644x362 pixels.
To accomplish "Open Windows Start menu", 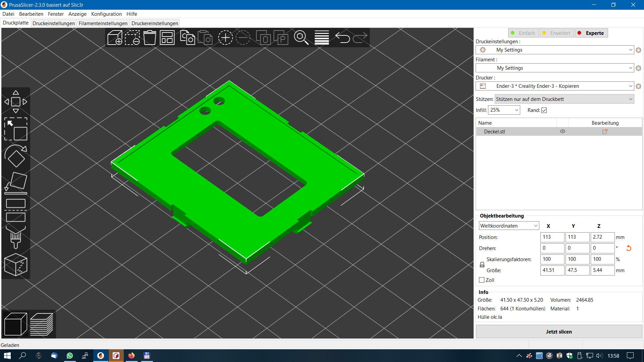I will click(x=7, y=356).
